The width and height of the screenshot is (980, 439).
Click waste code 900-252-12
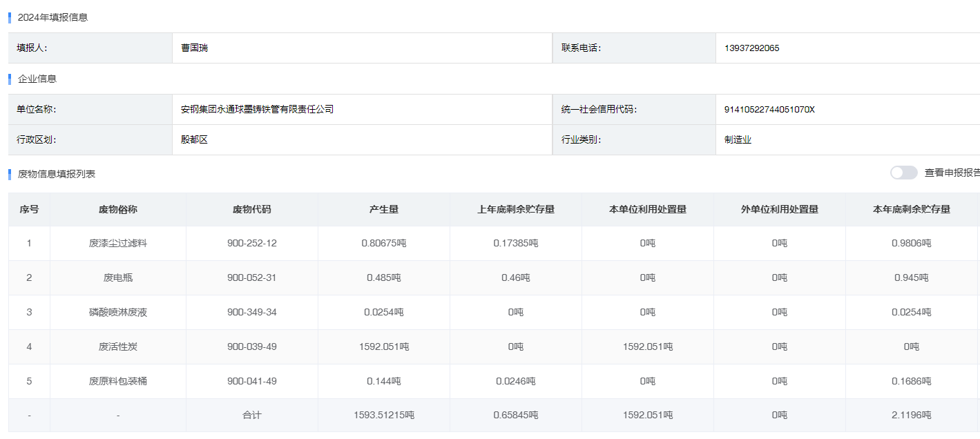[x=251, y=243]
